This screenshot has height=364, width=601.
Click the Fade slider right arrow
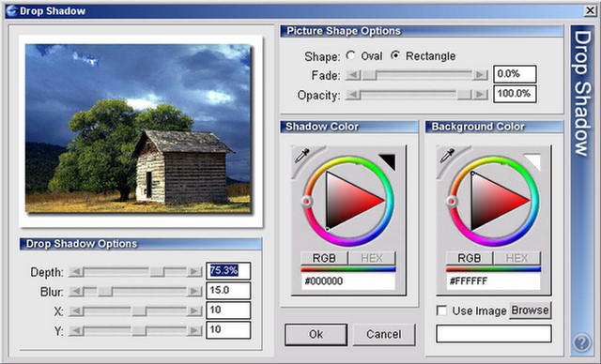coord(480,75)
